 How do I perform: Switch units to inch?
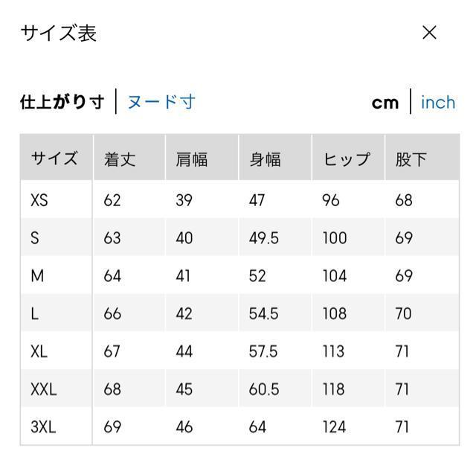pyautogui.click(x=438, y=102)
